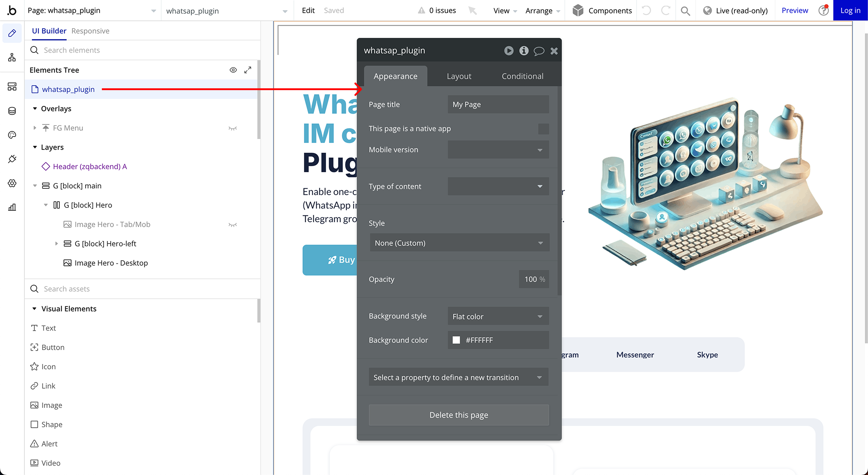
Task: Toggle hidden state of Image Hero - Tab/Mob
Action: tap(232, 225)
